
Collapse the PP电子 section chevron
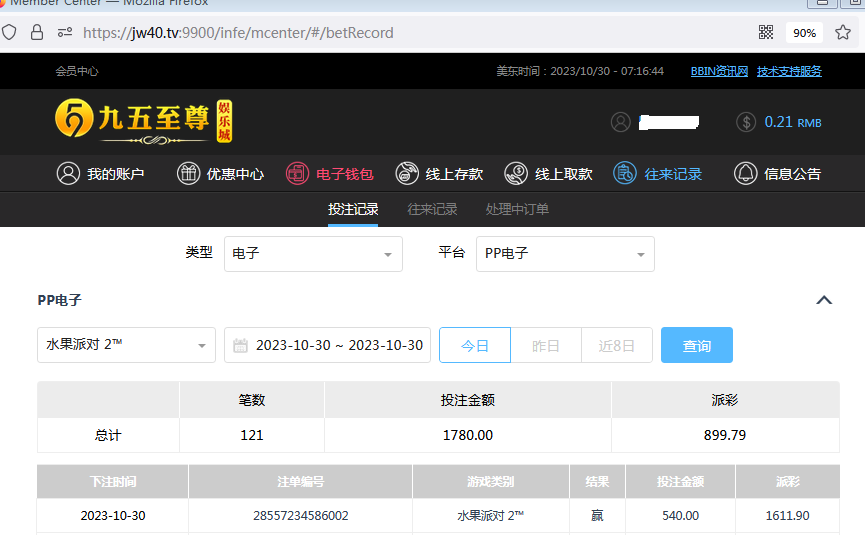pos(824,300)
